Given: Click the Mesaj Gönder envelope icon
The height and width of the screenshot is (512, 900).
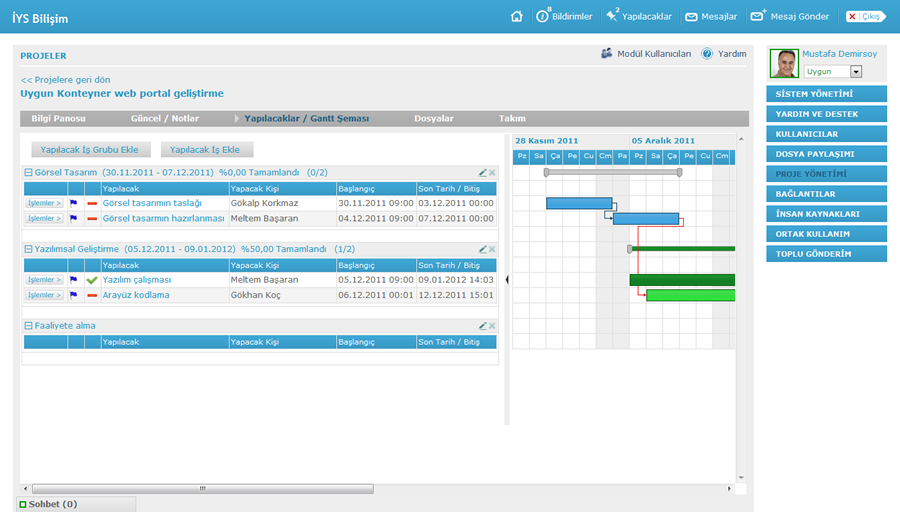Looking at the screenshot, I should click(758, 16).
